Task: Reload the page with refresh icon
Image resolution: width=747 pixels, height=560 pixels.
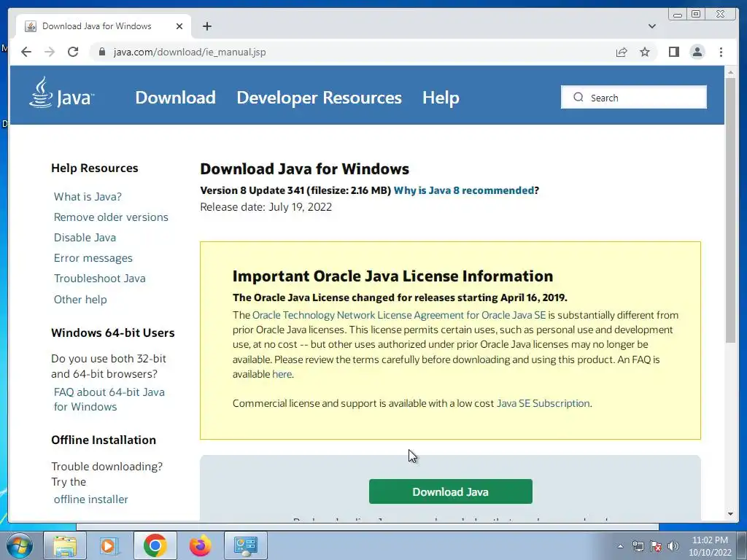Action: [73, 52]
